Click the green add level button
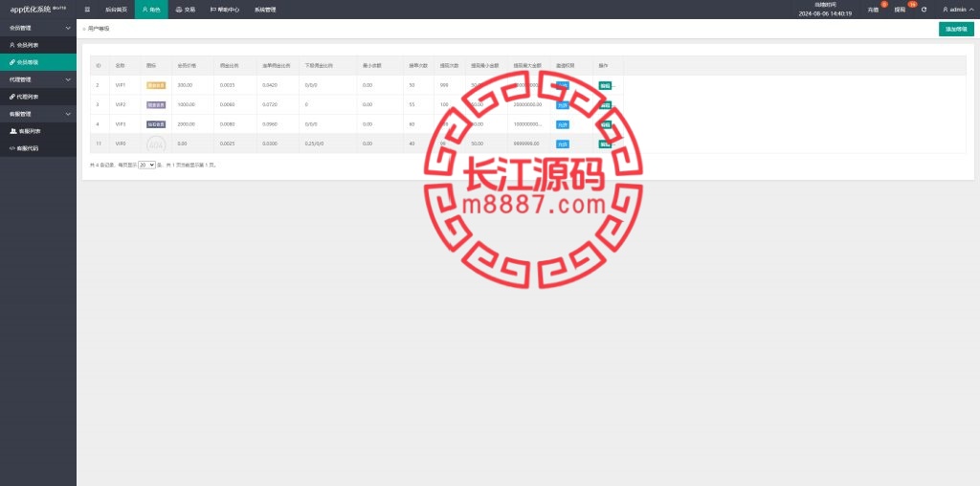 coord(956,30)
